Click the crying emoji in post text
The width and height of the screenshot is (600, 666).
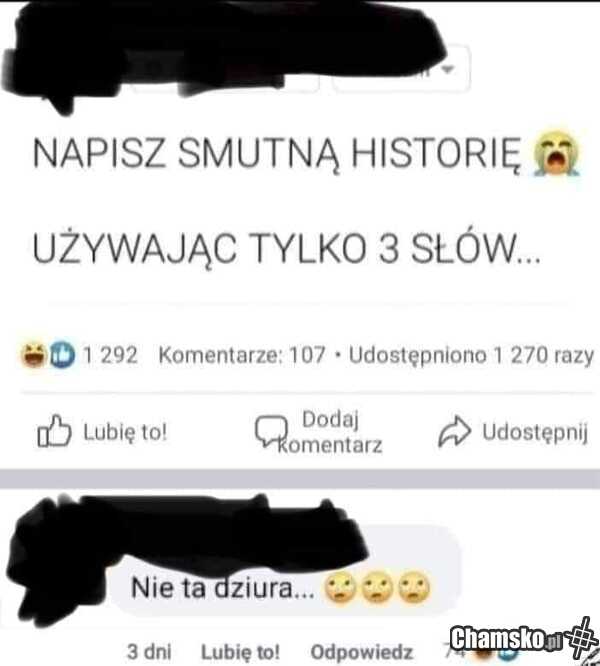coord(557,152)
